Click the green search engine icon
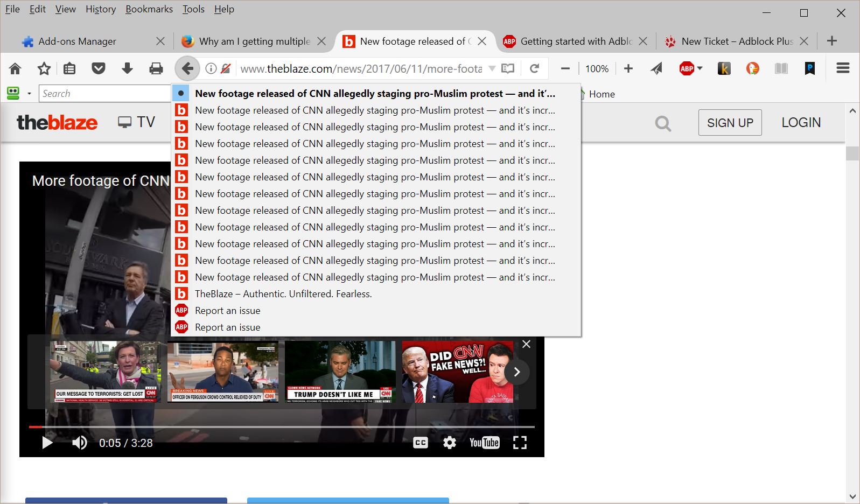The height and width of the screenshot is (504, 860). coord(13,93)
